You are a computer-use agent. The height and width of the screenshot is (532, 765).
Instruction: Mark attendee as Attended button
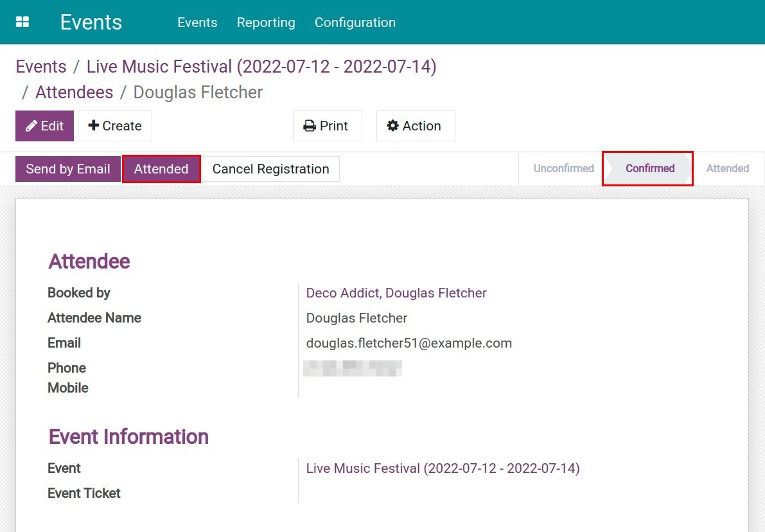point(161,169)
